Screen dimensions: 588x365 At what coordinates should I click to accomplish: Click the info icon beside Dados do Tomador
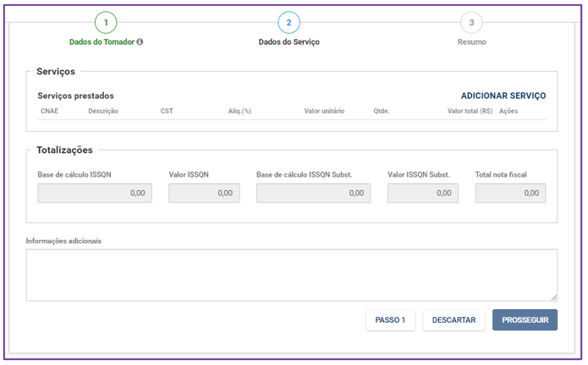pyautogui.click(x=140, y=42)
